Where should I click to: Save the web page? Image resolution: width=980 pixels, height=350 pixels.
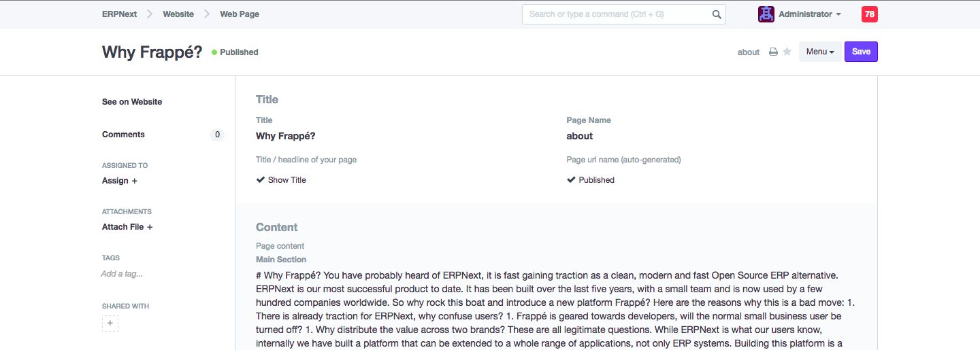[861, 52]
